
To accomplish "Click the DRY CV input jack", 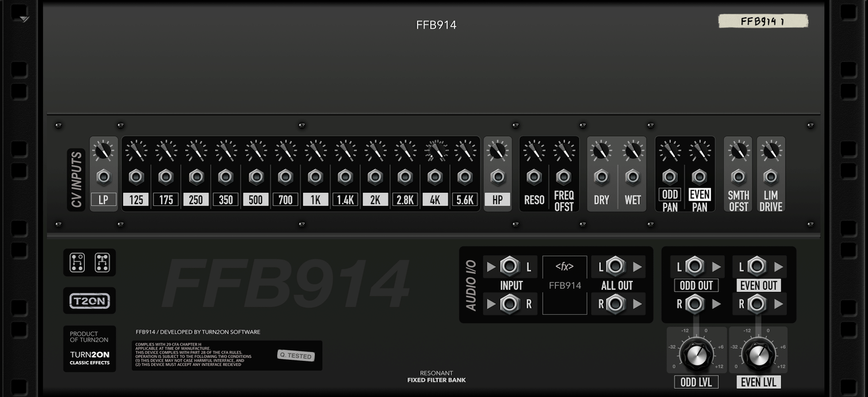I will [601, 177].
